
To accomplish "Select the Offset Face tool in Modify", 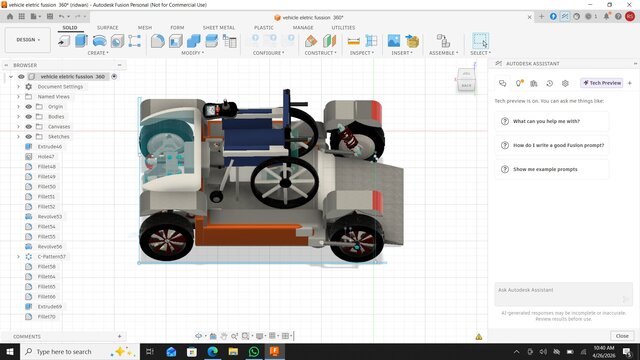I will click(x=211, y=41).
